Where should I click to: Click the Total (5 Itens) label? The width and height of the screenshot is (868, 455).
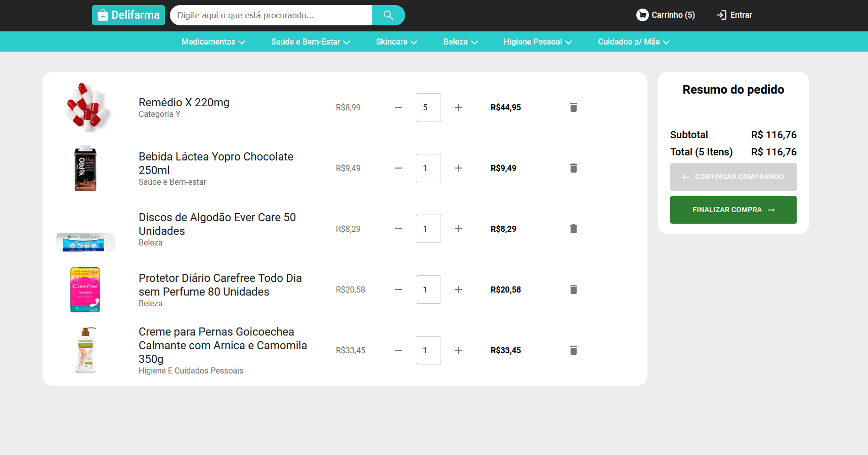(702, 152)
